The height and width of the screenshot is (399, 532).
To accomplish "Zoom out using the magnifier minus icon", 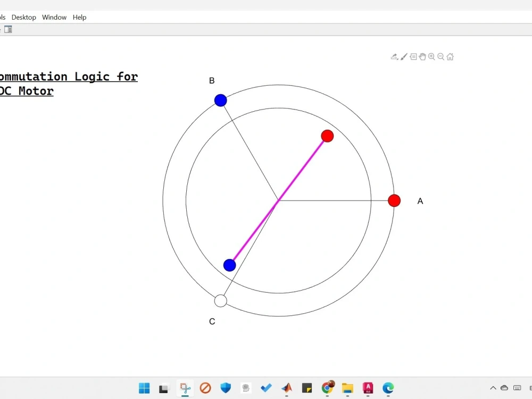I will (x=441, y=56).
